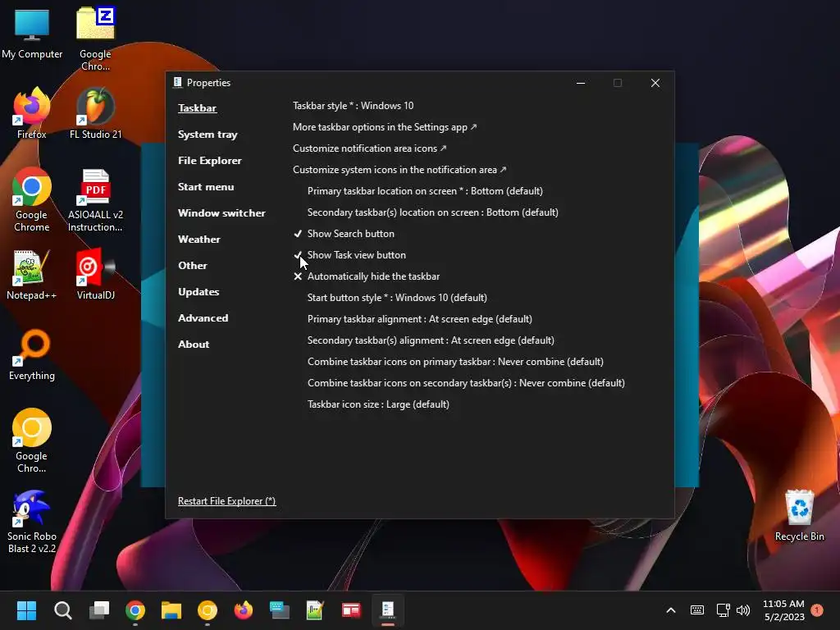Open the Google Chrome desktop shortcut
This screenshot has height=630, width=840.
32,200
